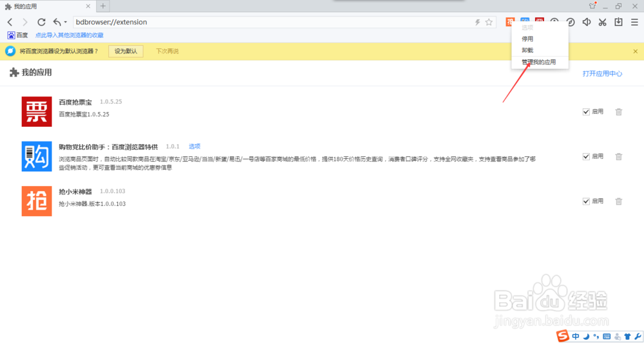Image resolution: width=644 pixels, height=343 pixels.
Task: Open the Sogou skin T-shirt icon
Action: 627,337
